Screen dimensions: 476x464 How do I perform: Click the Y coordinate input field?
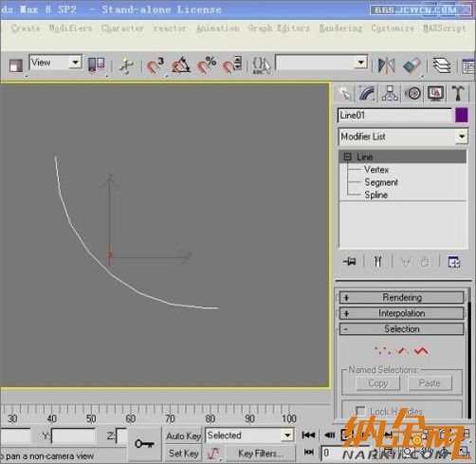click(73, 436)
